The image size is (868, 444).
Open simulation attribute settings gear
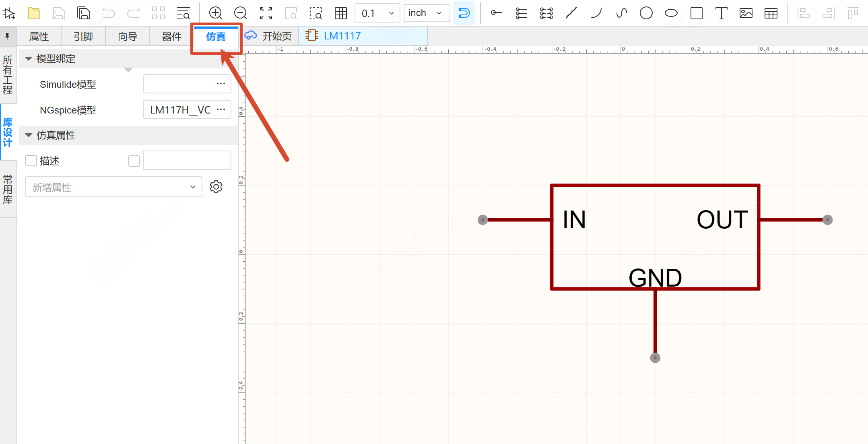[216, 187]
